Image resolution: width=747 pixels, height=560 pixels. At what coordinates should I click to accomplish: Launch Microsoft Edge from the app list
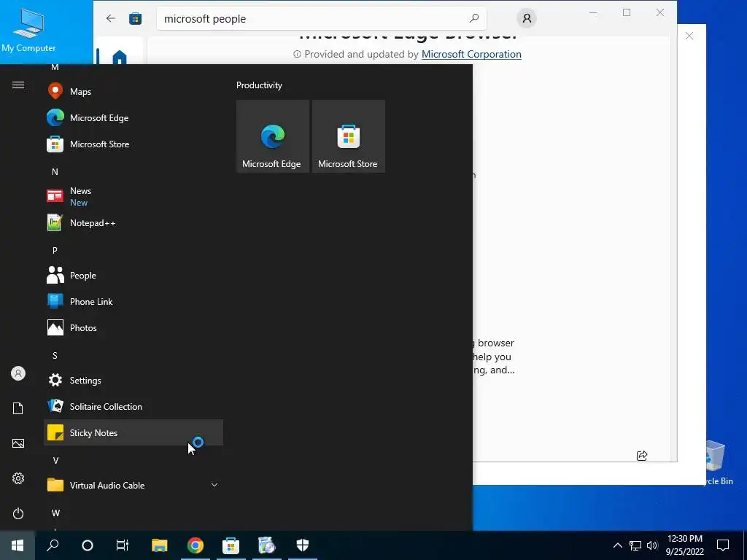pos(133,117)
